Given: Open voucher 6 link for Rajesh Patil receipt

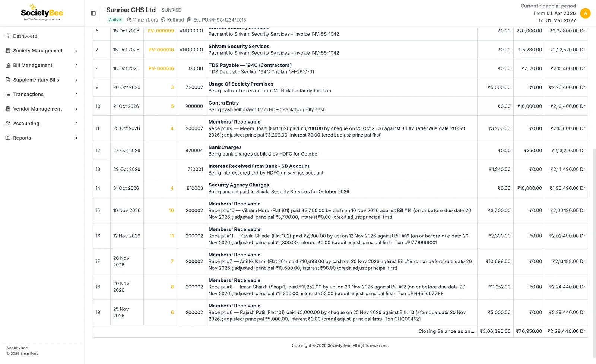Looking at the screenshot, I should coord(172,312).
